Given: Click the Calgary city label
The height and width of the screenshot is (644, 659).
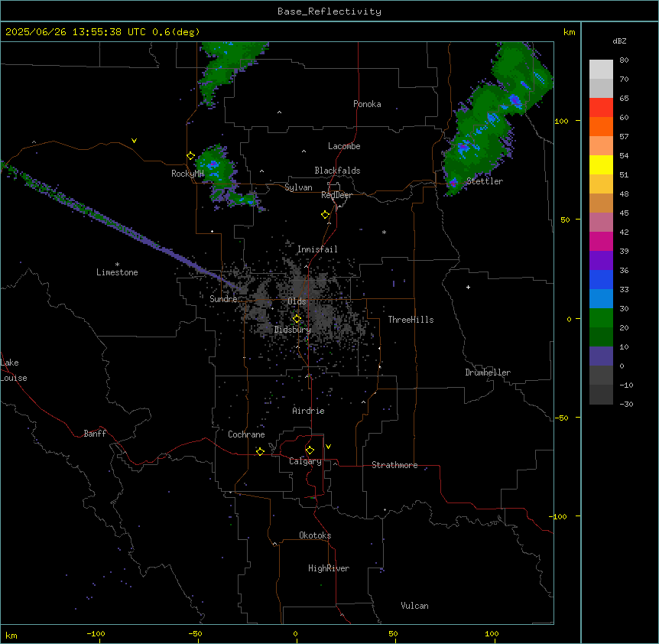Looking at the screenshot, I should click(306, 461).
